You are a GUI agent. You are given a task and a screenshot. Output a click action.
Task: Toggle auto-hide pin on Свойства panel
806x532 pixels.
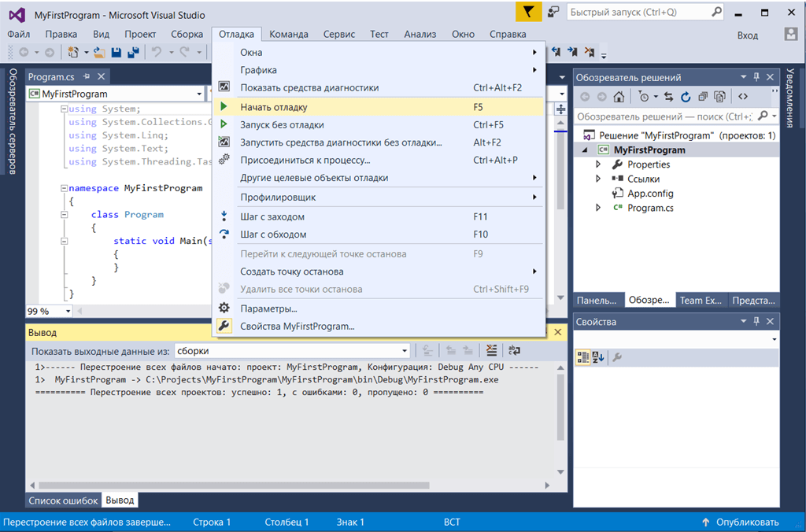point(756,321)
